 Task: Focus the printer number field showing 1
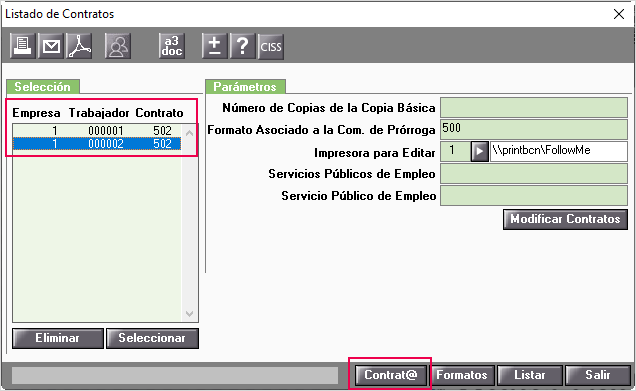455,151
